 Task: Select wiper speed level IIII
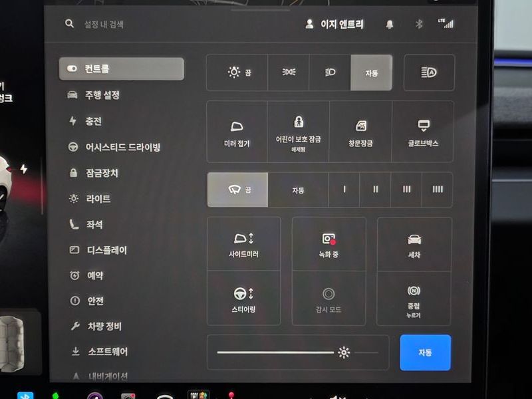(438, 190)
